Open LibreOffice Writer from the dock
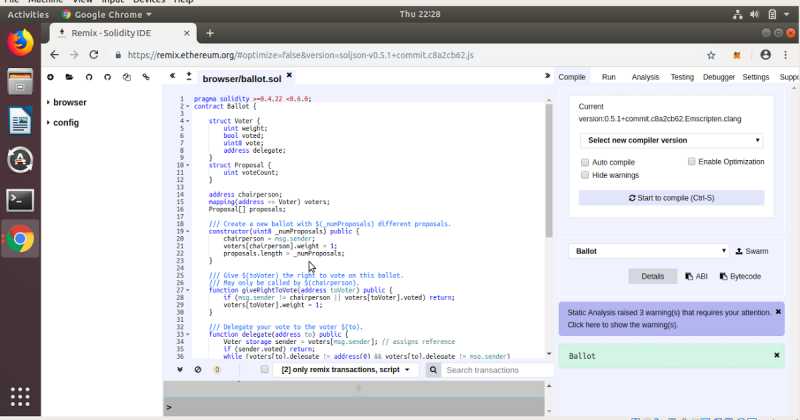The width and height of the screenshot is (800, 420). point(20,121)
